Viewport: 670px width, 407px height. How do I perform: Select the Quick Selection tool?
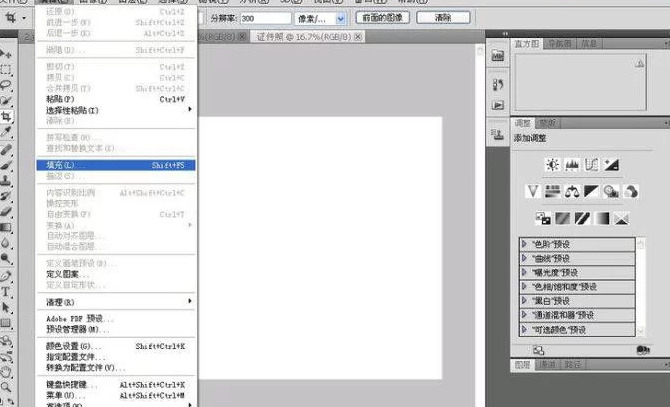pyautogui.click(x=6, y=100)
